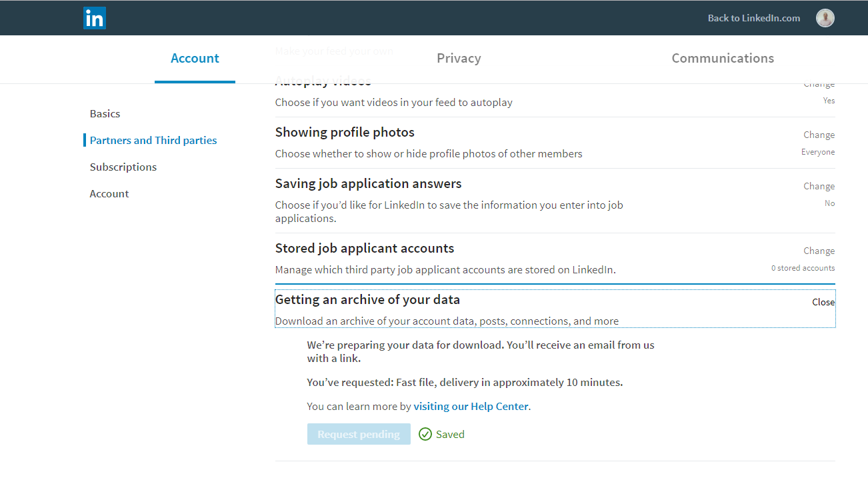Click the Getting an archive of your data heading
This screenshot has height=480, width=868.
367,300
